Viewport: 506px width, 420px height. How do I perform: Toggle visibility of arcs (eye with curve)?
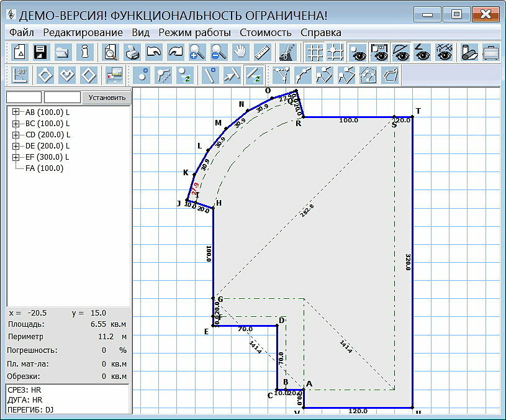[x=401, y=52]
